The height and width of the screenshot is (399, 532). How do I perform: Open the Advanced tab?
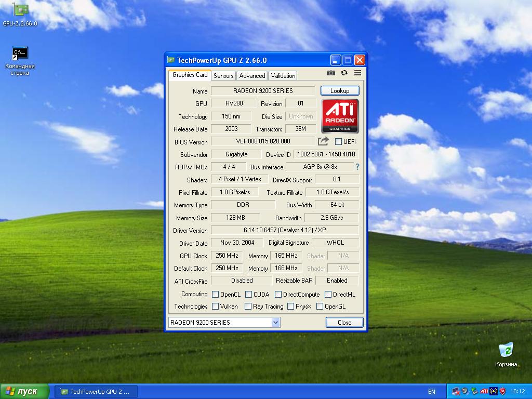252,76
